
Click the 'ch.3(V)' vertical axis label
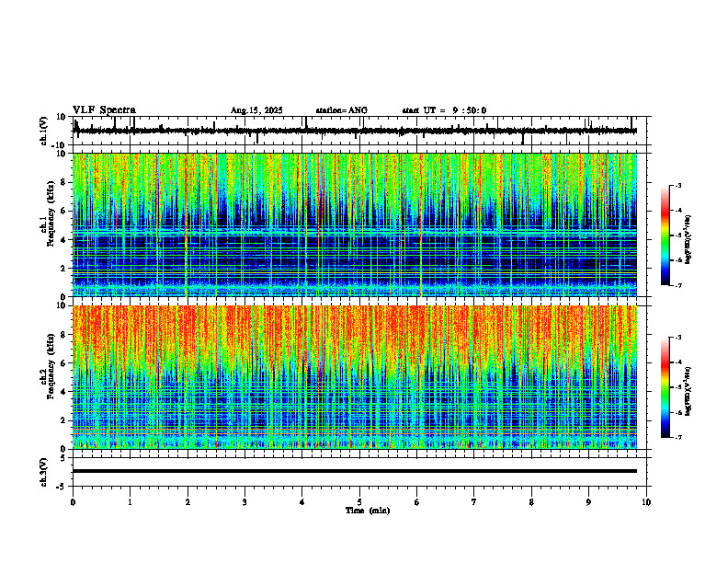(x=44, y=472)
